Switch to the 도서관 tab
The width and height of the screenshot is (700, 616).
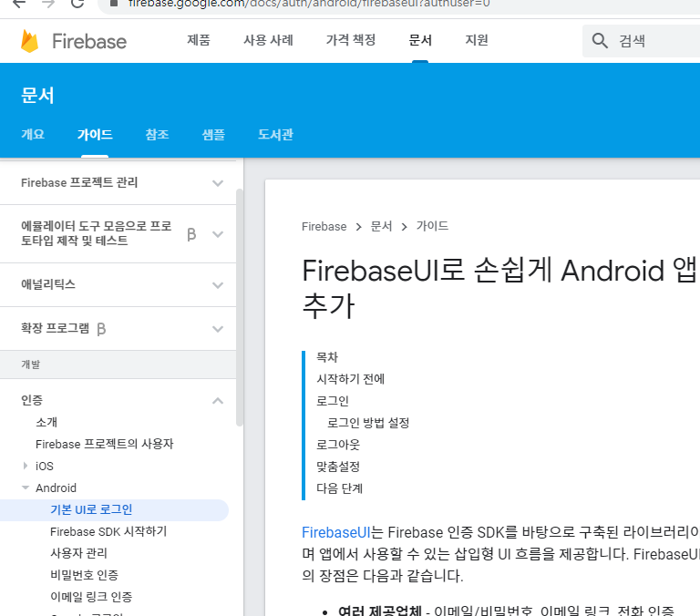pos(275,134)
